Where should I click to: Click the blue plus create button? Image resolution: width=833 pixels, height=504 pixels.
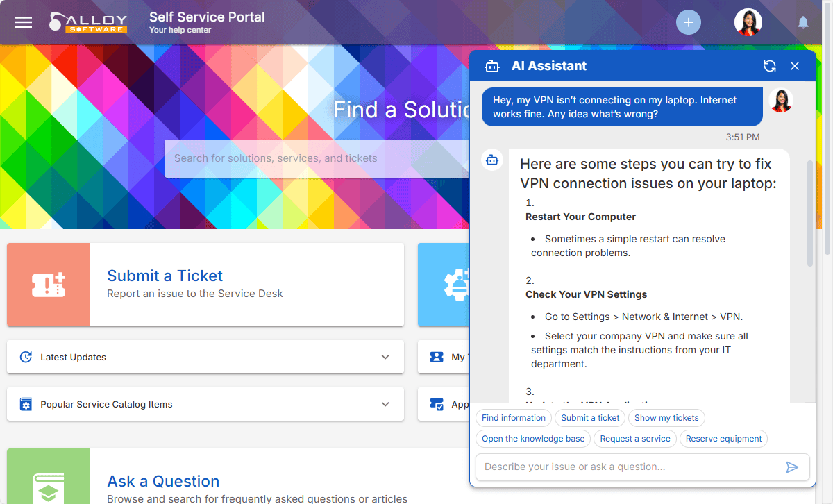[x=688, y=22]
